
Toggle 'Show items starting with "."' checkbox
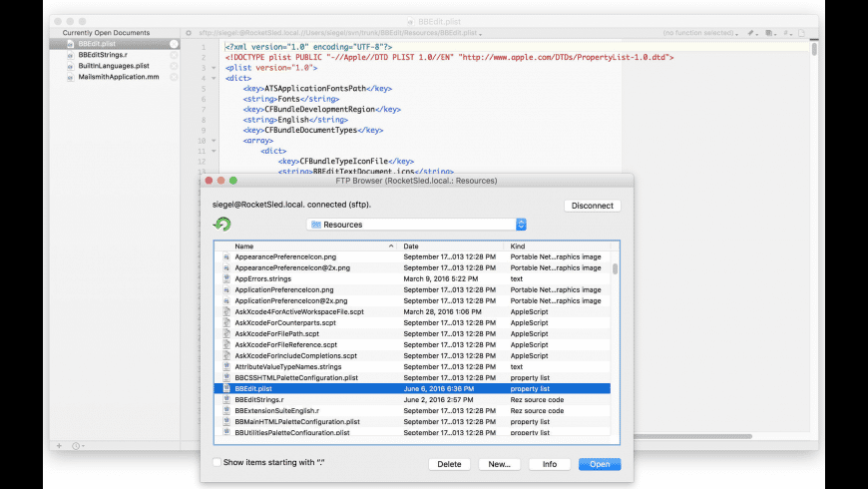coord(217,462)
